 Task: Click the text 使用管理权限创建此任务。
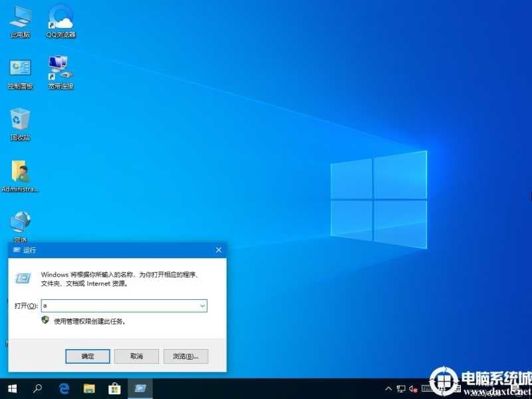point(90,321)
